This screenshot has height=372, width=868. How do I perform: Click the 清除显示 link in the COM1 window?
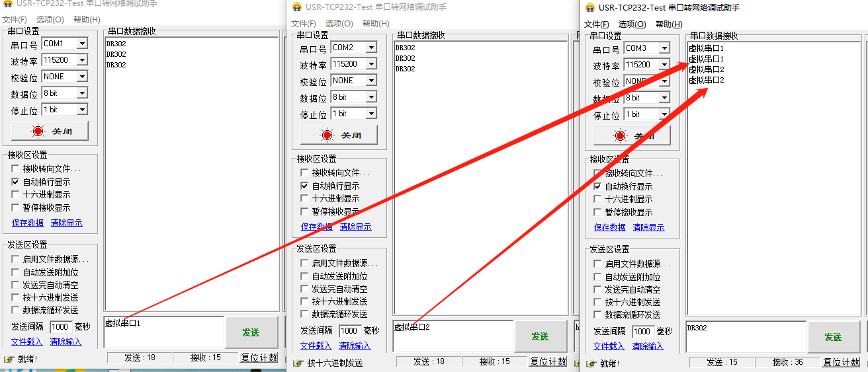tap(66, 223)
